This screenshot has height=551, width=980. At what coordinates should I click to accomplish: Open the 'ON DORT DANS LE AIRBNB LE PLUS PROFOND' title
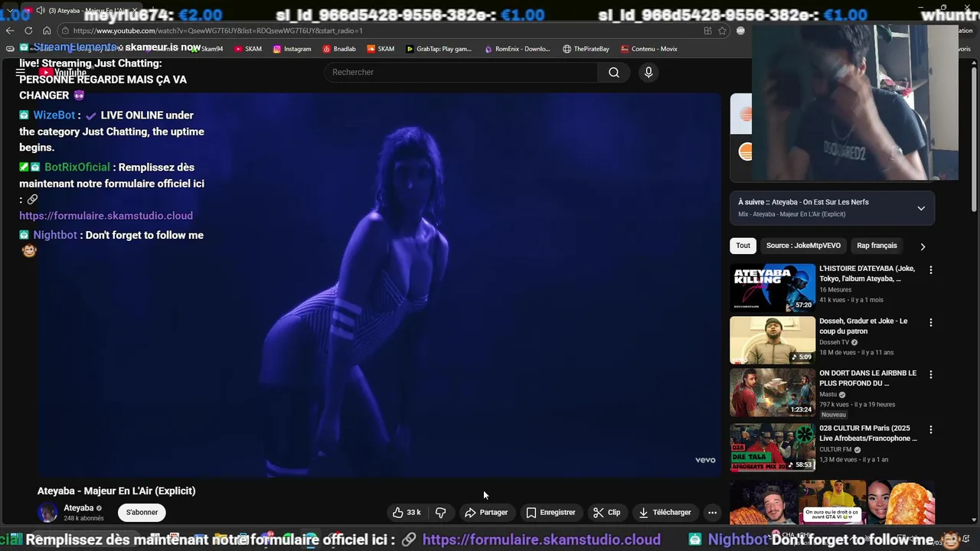868,378
